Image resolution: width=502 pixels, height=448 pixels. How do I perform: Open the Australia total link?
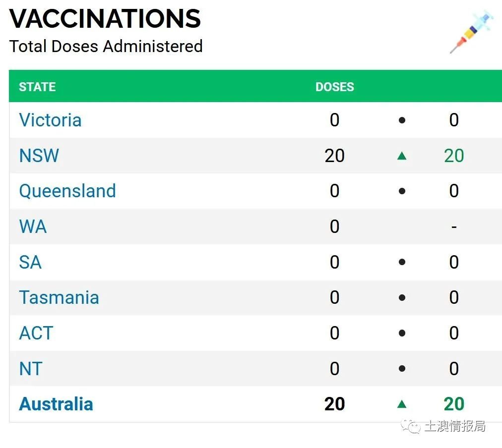56,404
